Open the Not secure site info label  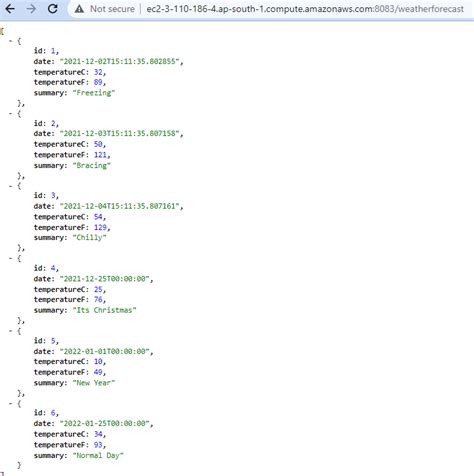[112, 9]
